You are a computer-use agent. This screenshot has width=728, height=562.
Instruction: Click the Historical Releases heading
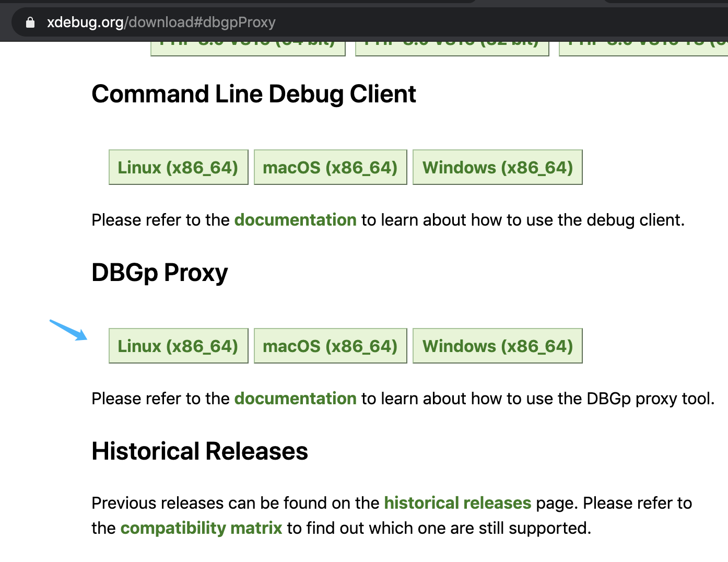tap(199, 451)
